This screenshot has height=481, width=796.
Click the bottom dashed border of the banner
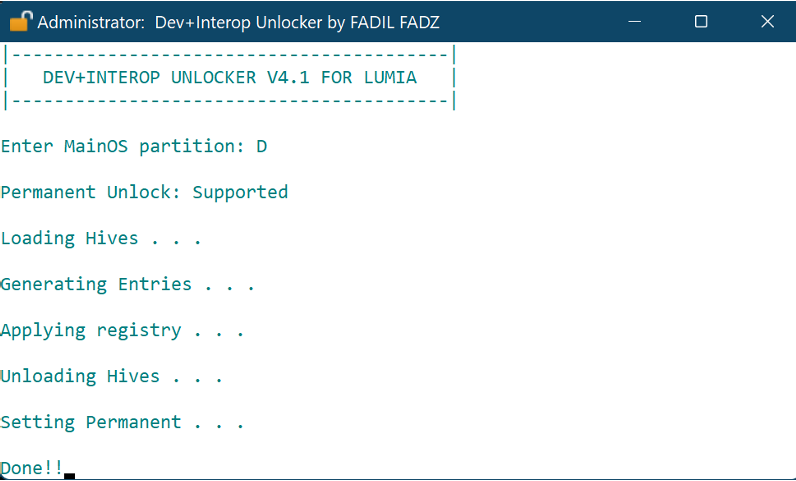point(230,100)
